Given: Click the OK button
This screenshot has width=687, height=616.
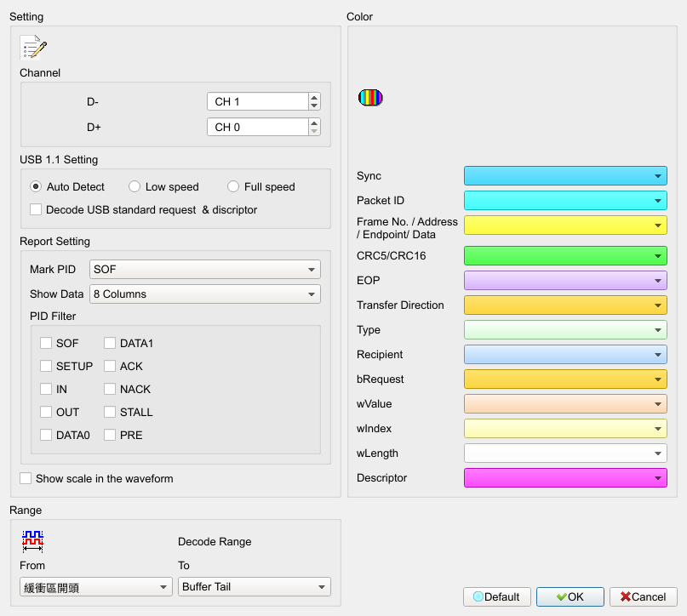Looking at the screenshot, I should tap(570, 596).
